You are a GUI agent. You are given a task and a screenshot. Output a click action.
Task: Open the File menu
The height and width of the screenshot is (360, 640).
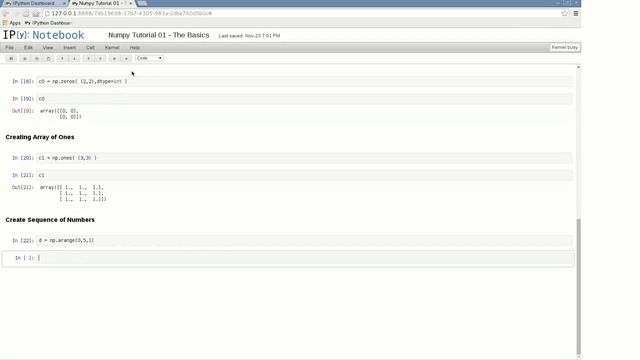pos(9,48)
